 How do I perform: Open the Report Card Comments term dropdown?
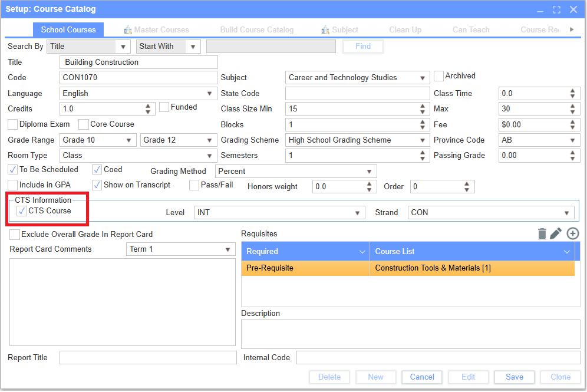pos(227,250)
